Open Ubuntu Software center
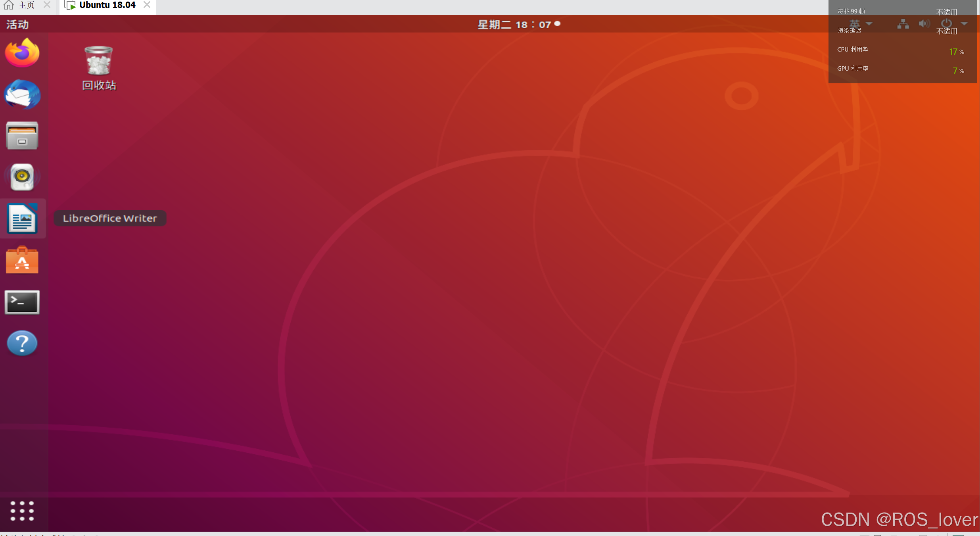 point(22,260)
